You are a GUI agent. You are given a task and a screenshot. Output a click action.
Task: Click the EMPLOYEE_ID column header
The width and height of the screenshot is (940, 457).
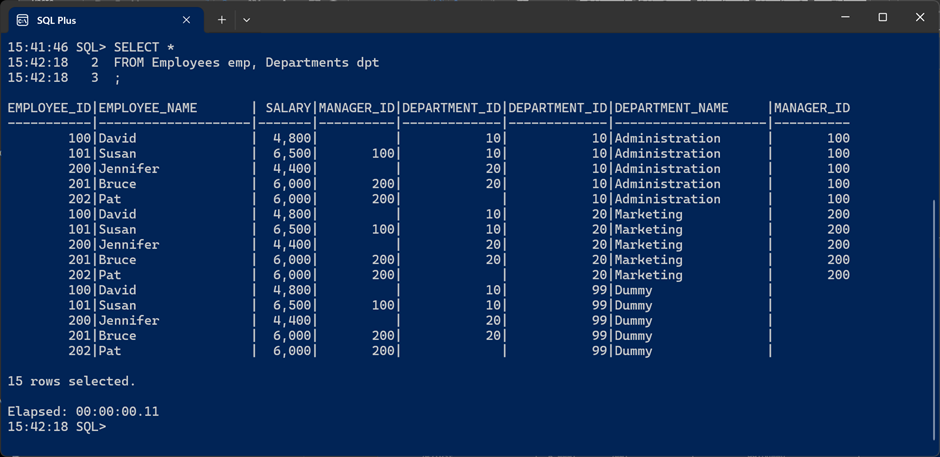[50, 108]
